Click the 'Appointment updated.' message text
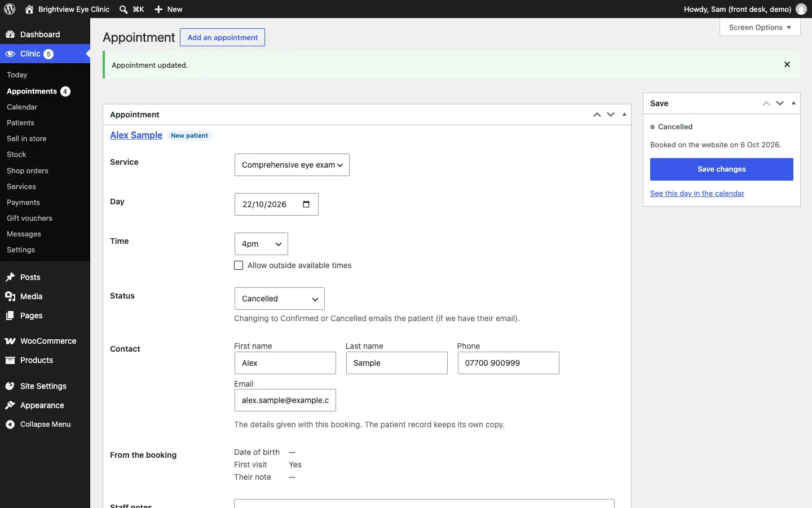Image resolution: width=812 pixels, height=508 pixels. 150,65
